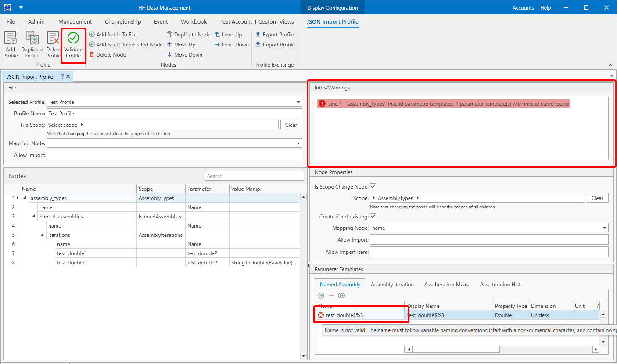Click the Nodes search field
The width and height of the screenshot is (617, 364).
[x=255, y=176]
